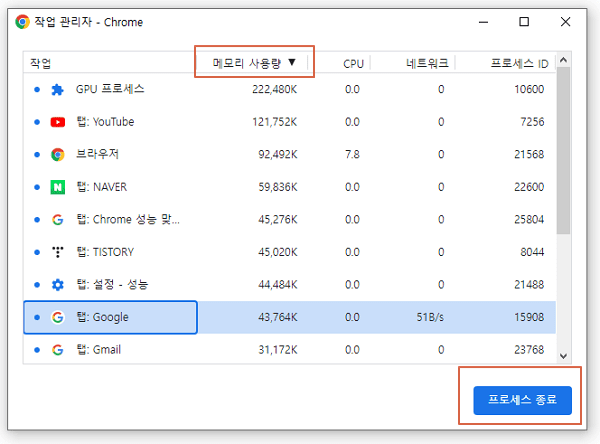This screenshot has height=444, width=600.
Task: Click the Chrome icon beside 브라우저
Action: (x=57, y=155)
